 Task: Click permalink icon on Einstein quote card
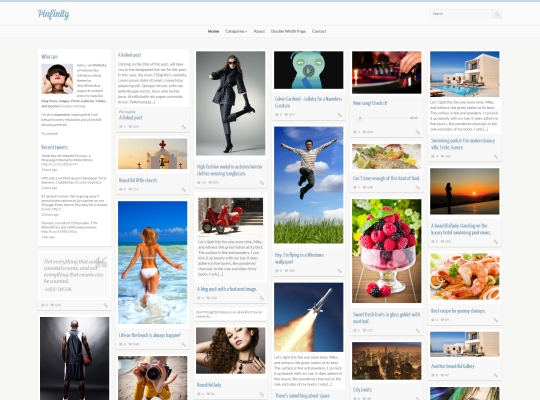point(106,305)
